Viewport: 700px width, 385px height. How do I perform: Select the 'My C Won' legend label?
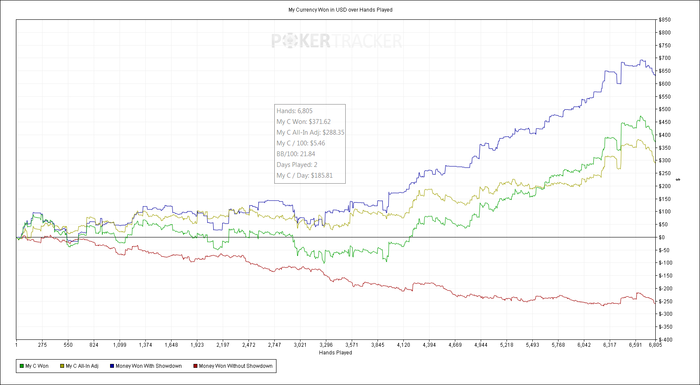(x=37, y=366)
